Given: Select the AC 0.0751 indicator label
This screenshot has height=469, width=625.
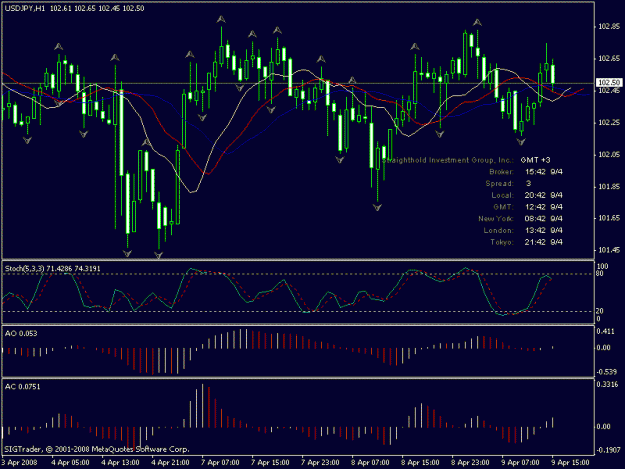Looking at the screenshot, I should (x=22, y=387).
